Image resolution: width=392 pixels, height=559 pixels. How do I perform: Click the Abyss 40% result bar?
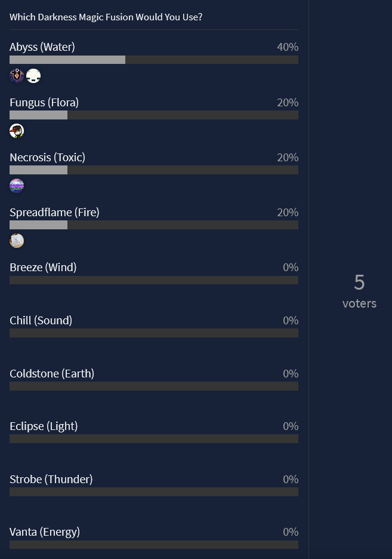pyautogui.click(x=154, y=60)
